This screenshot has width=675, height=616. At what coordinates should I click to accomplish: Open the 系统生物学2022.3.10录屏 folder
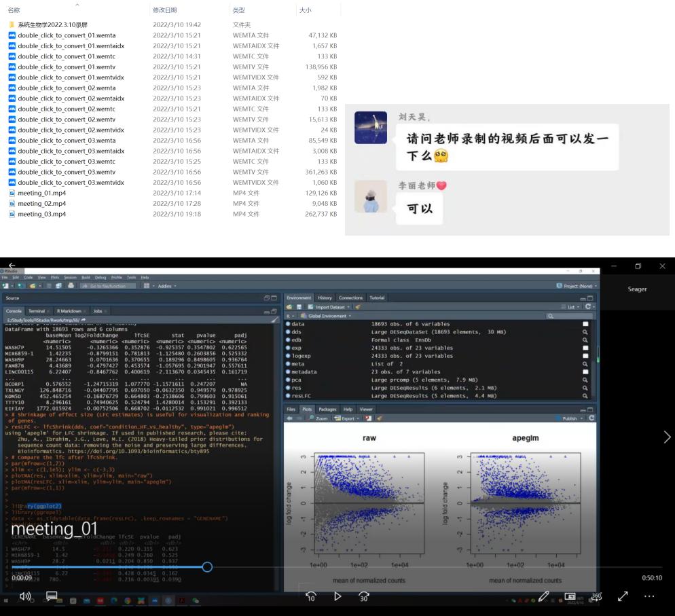point(52,24)
